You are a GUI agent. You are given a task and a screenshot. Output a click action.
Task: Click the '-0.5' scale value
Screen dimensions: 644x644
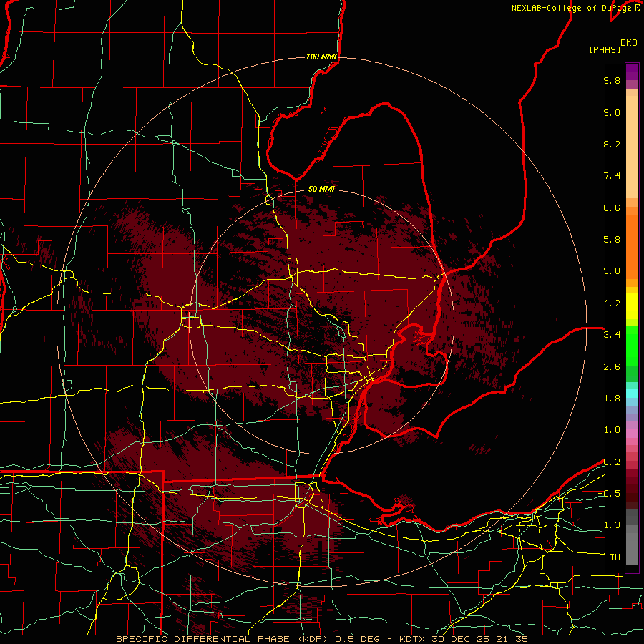click(x=609, y=494)
